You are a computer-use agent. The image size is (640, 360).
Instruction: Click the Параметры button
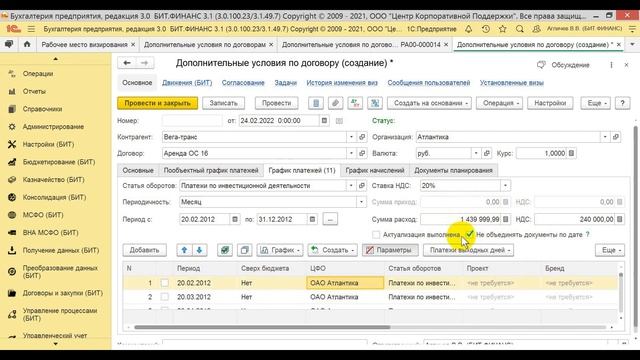[x=390, y=250]
